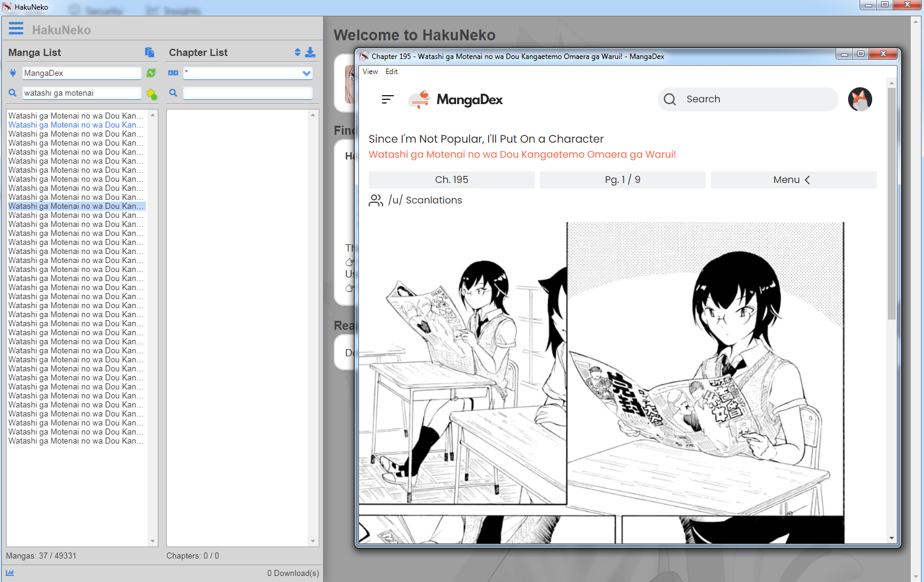924x582 pixels.
Task: Click the MangaDex logo
Action: point(455,99)
